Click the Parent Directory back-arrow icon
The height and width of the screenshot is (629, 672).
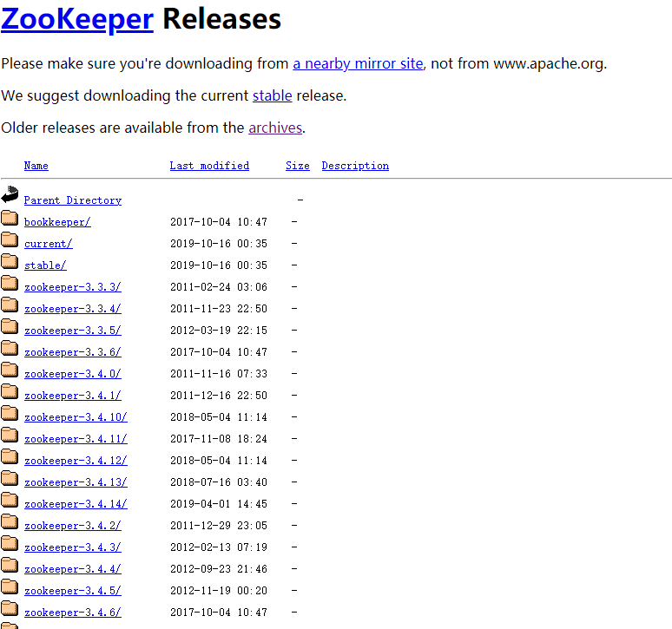point(10,194)
